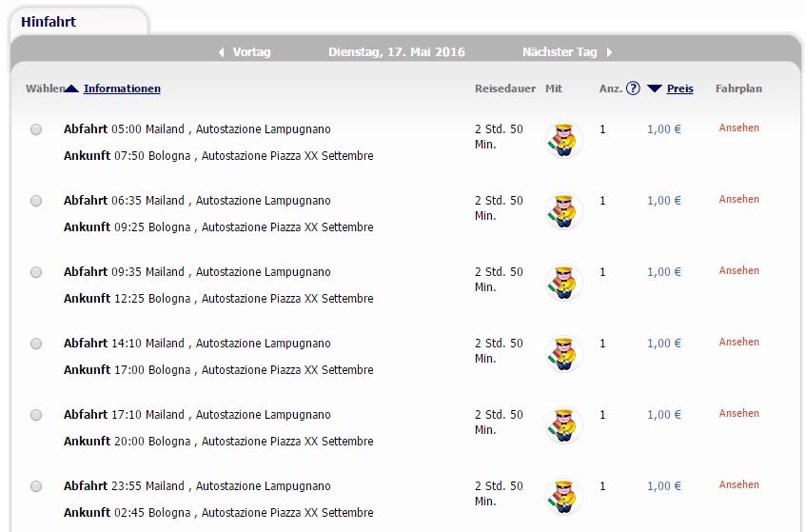Select the 17:10 Mailand departure radio button
The height and width of the screenshot is (532, 806).
click(36, 415)
